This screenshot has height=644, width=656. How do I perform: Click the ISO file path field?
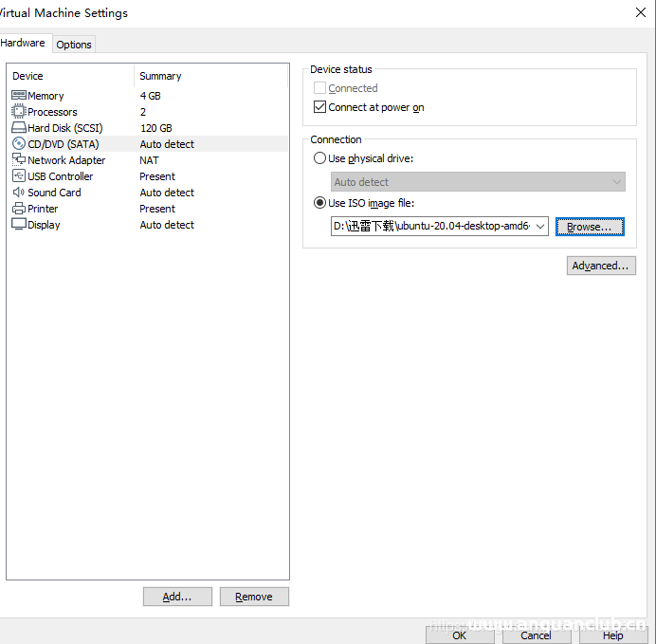pos(432,227)
